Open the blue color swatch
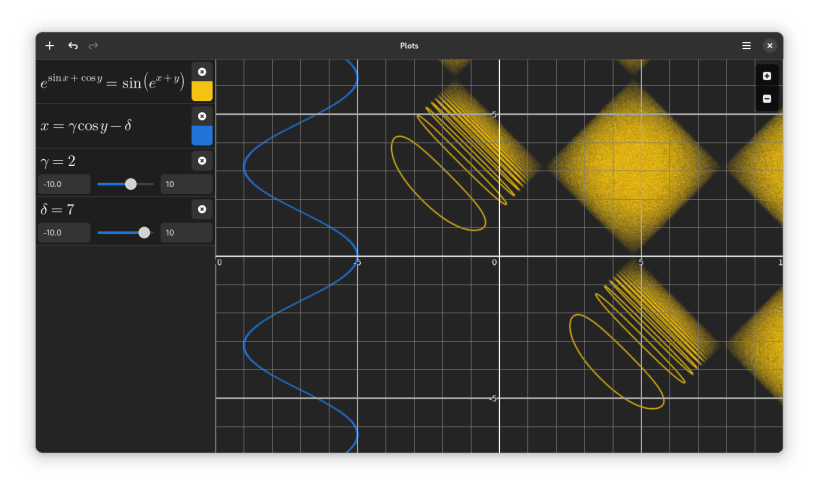819x492 pixels. (202, 135)
